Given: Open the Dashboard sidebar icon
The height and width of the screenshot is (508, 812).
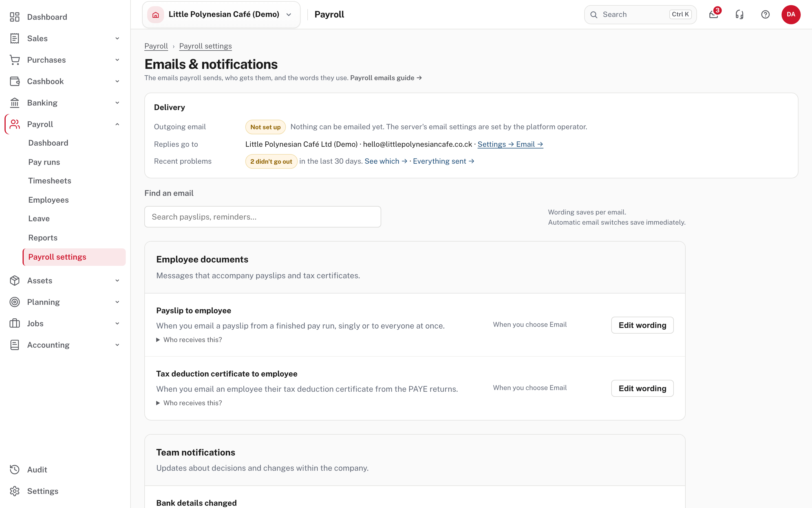Looking at the screenshot, I should [14, 17].
